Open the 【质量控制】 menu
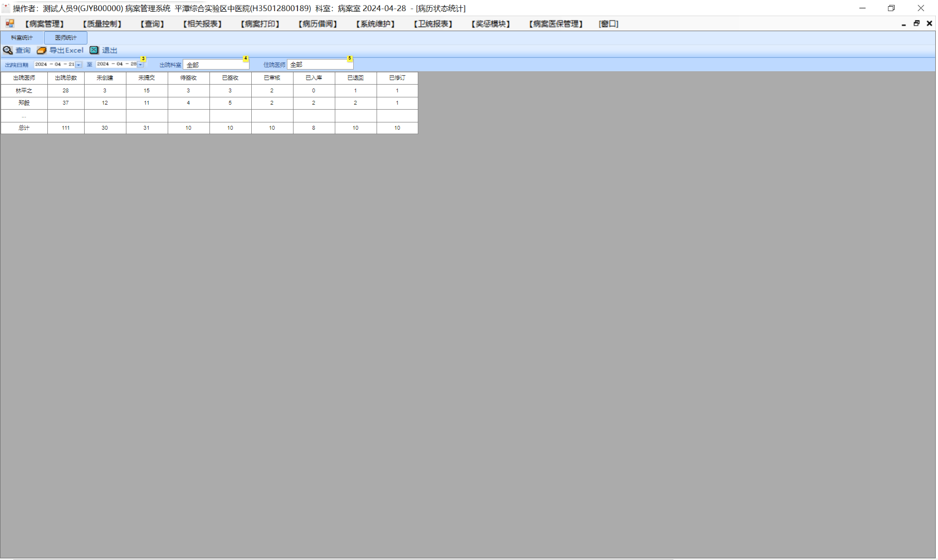 102,24
